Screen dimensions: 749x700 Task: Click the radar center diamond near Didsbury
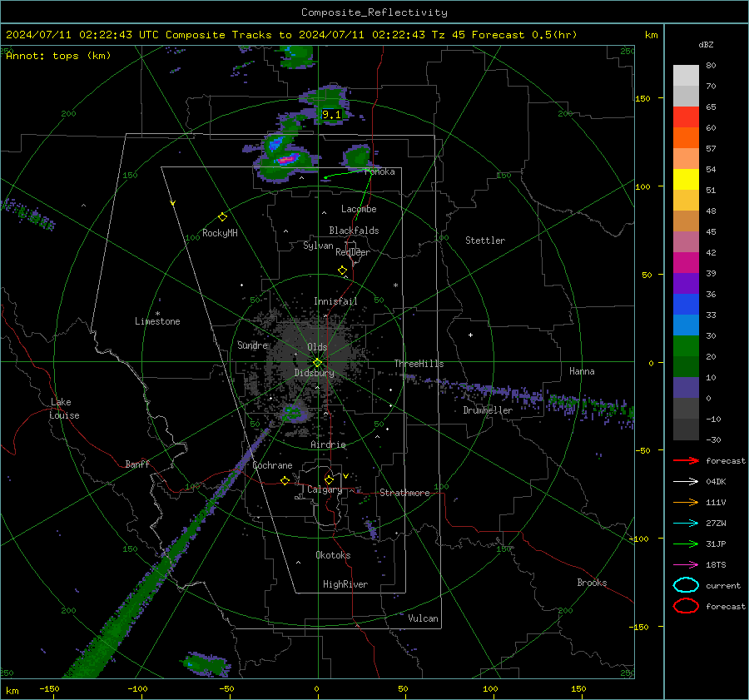pyautogui.click(x=318, y=363)
